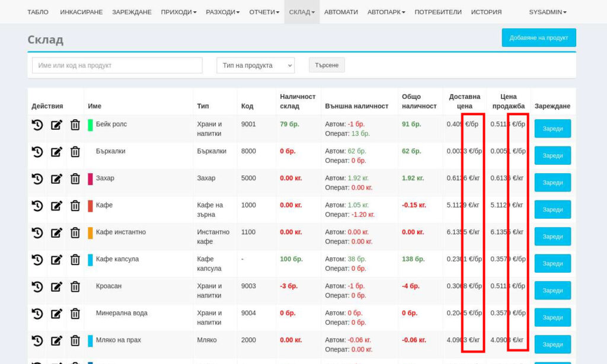Edit the Кроасан product
This screenshot has width=607, height=364.
pyautogui.click(x=56, y=286)
